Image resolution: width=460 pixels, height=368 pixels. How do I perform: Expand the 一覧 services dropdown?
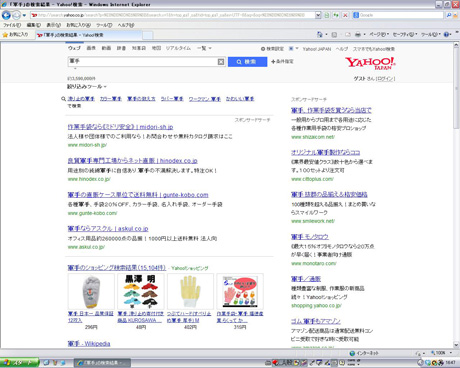point(204,48)
